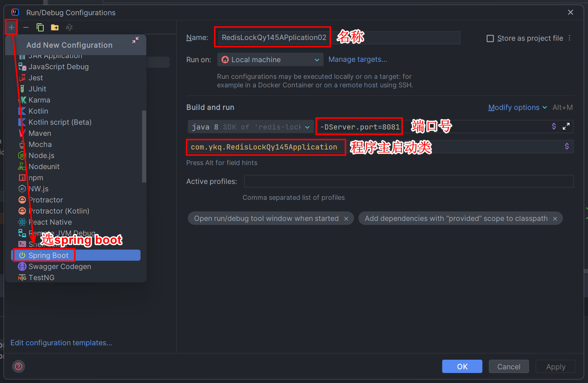588x383 pixels.
Task: Click the Name input field
Action: 339,37
